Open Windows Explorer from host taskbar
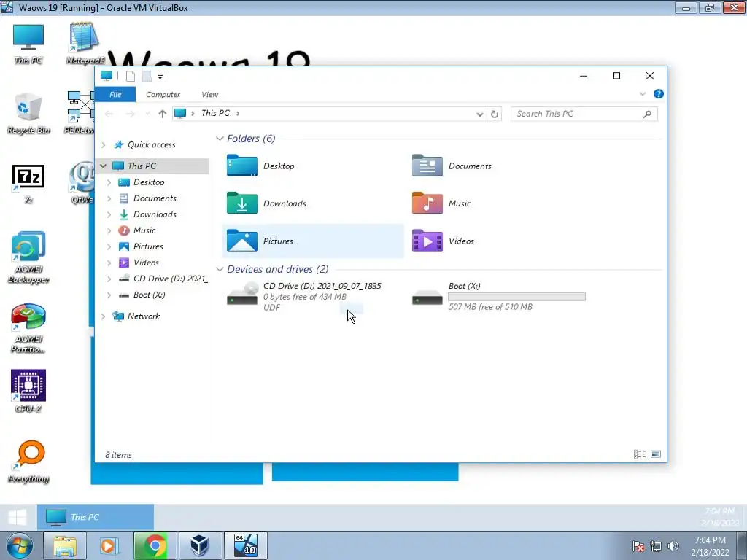This screenshot has width=747, height=560. pyautogui.click(x=65, y=545)
